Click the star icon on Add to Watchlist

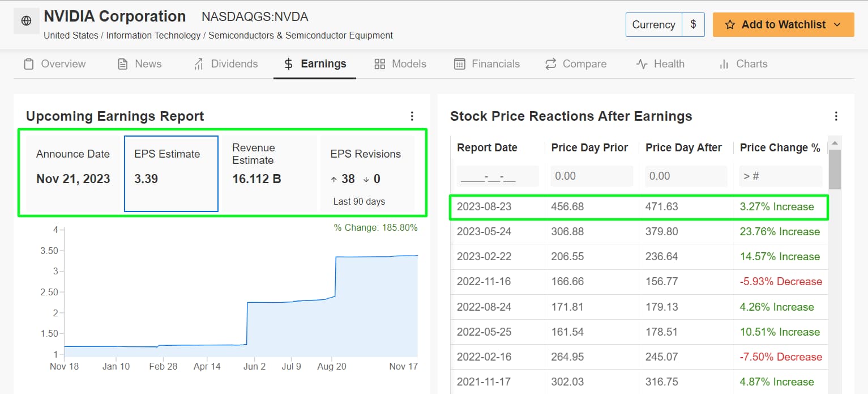tap(730, 25)
